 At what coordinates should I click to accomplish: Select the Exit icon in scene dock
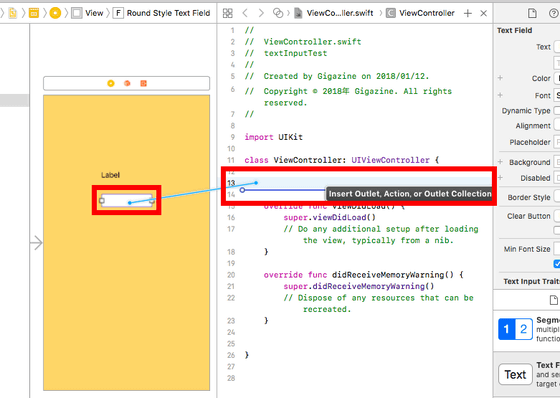coord(144,84)
